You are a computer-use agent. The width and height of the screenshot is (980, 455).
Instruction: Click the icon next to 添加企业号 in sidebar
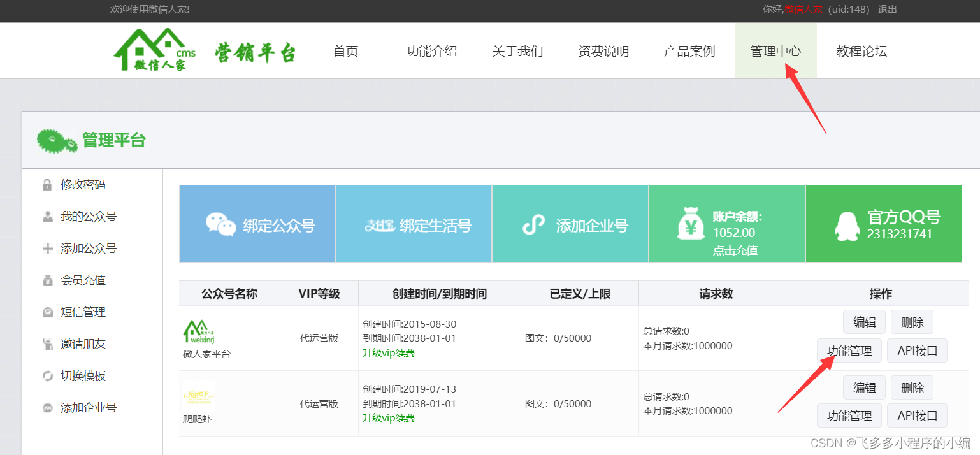(47, 408)
